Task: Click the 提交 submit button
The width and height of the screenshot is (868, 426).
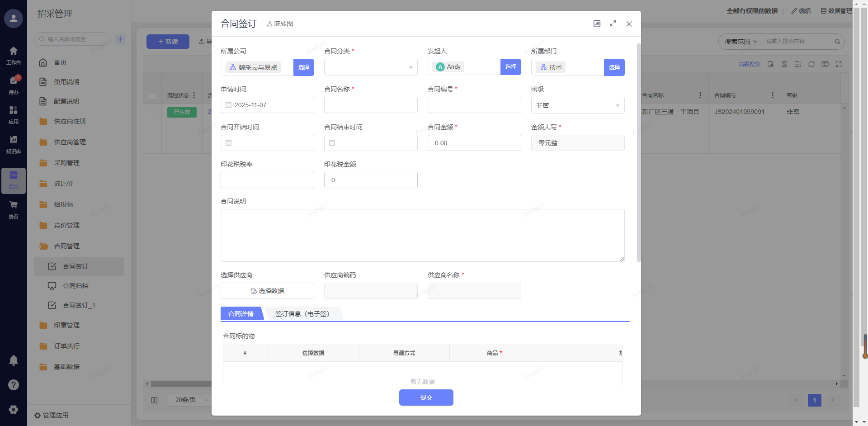Action: [426, 398]
